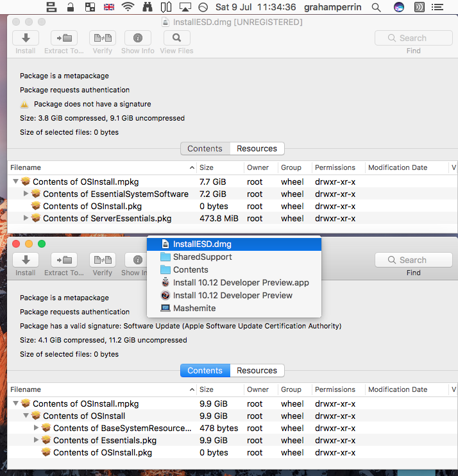This screenshot has width=458, height=476.
Task: Click the UK flag input source icon
Action: click(x=108, y=7)
